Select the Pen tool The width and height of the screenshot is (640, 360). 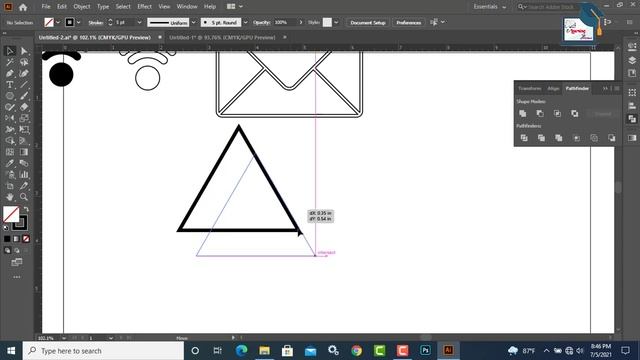click(x=10, y=73)
